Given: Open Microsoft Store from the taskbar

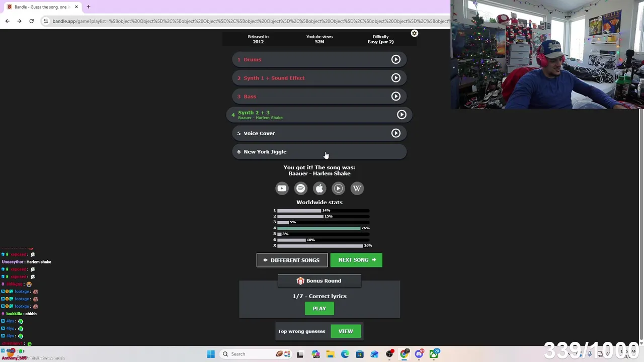Looking at the screenshot, I should [360, 354].
